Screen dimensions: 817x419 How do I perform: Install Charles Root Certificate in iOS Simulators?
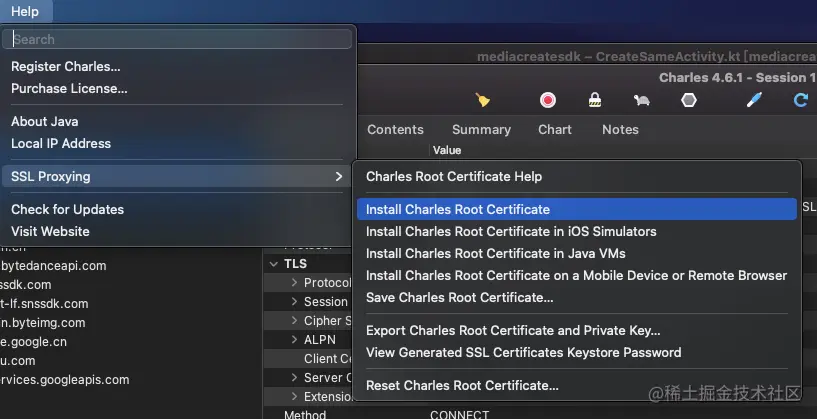click(x=511, y=231)
